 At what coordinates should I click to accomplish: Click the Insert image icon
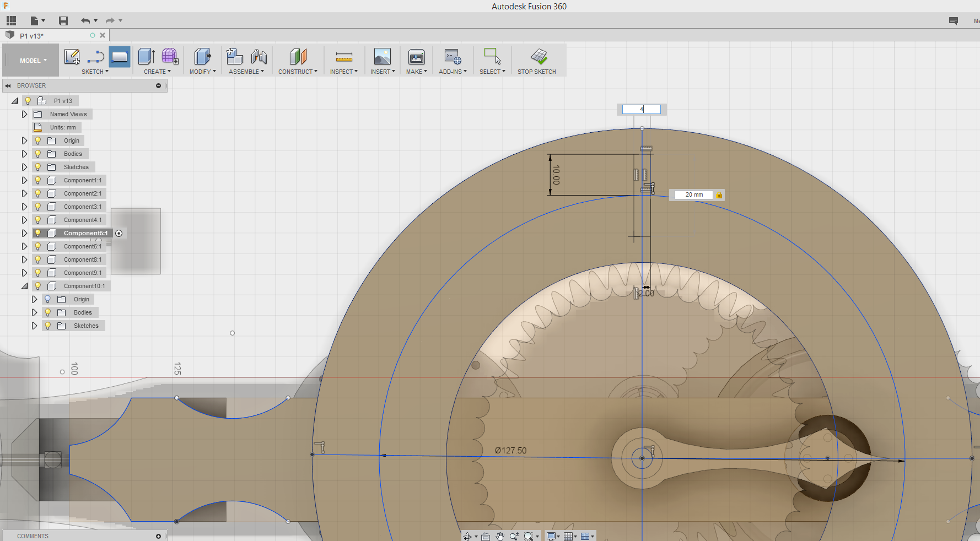click(x=383, y=56)
